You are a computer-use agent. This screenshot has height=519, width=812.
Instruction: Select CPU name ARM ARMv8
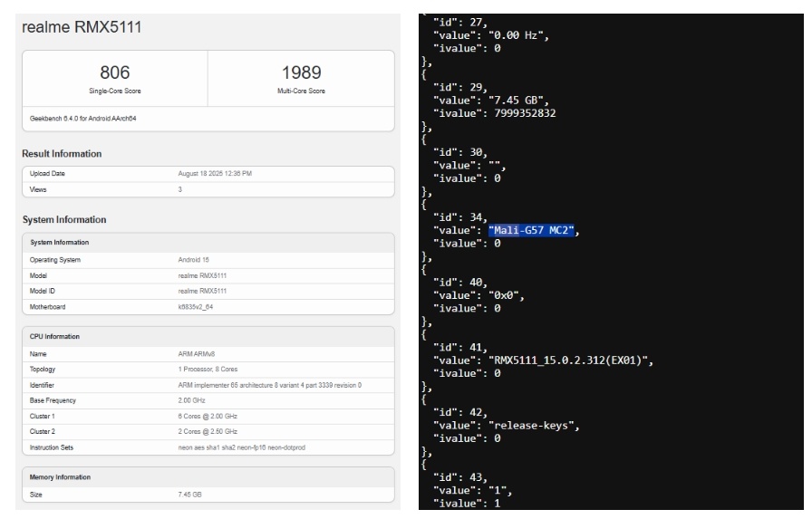click(x=197, y=354)
